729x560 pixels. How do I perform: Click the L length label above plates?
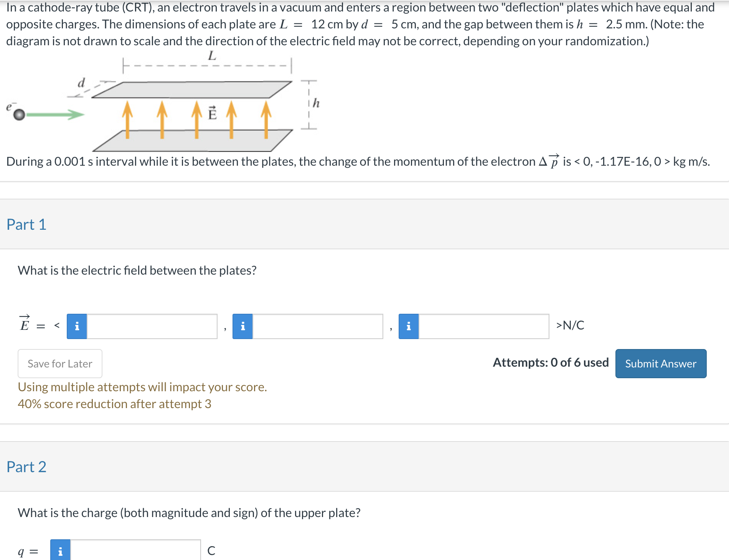tap(212, 56)
